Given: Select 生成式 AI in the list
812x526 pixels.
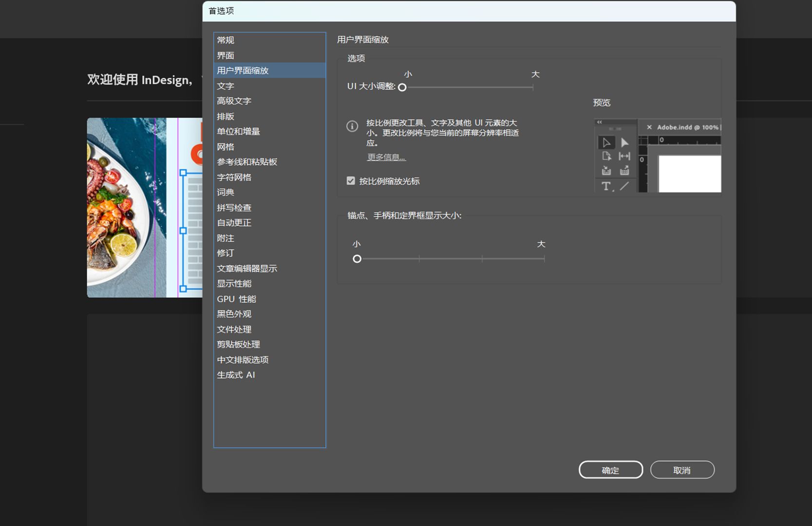Looking at the screenshot, I should click(269, 375).
